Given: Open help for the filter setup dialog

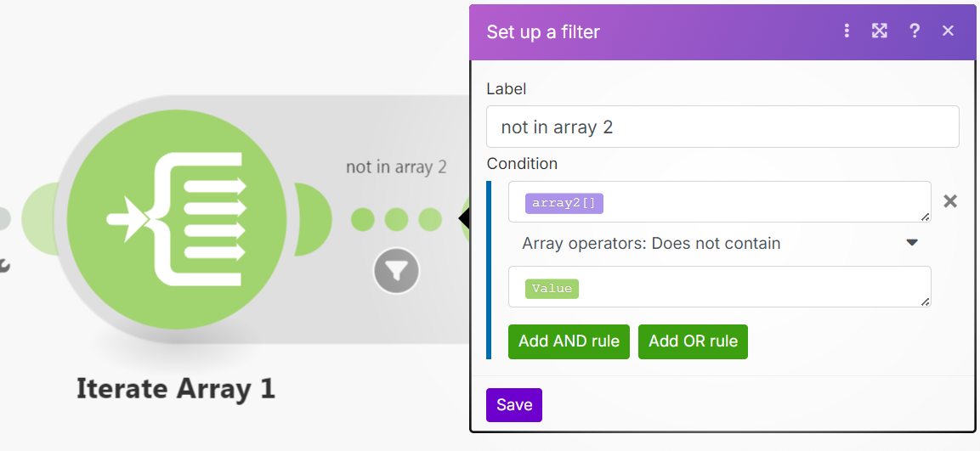Looking at the screenshot, I should (915, 31).
